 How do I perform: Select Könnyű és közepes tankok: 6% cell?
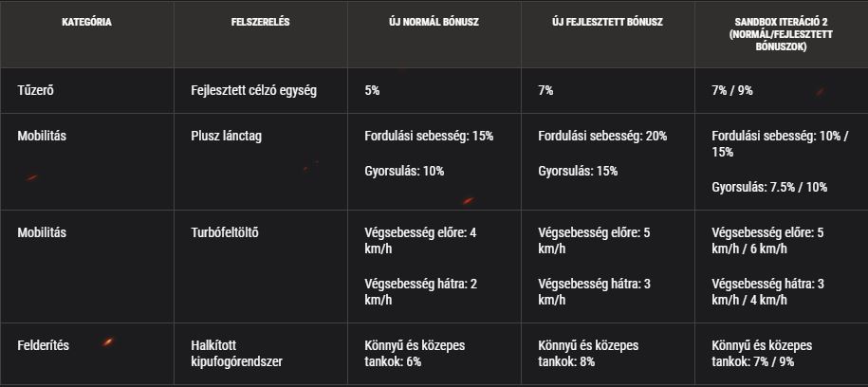(415, 354)
